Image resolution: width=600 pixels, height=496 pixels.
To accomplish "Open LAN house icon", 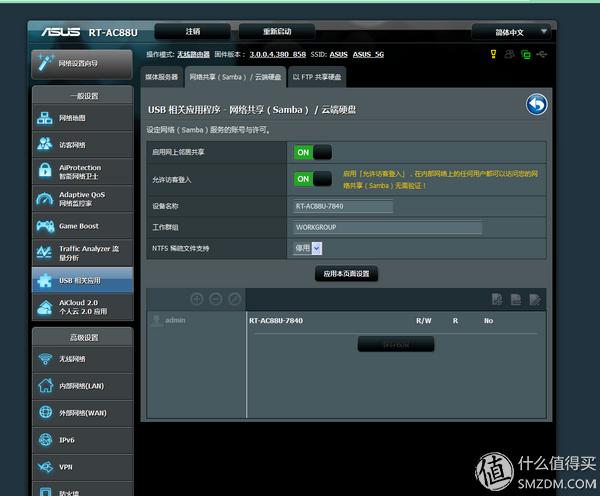I will [x=46, y=385].
